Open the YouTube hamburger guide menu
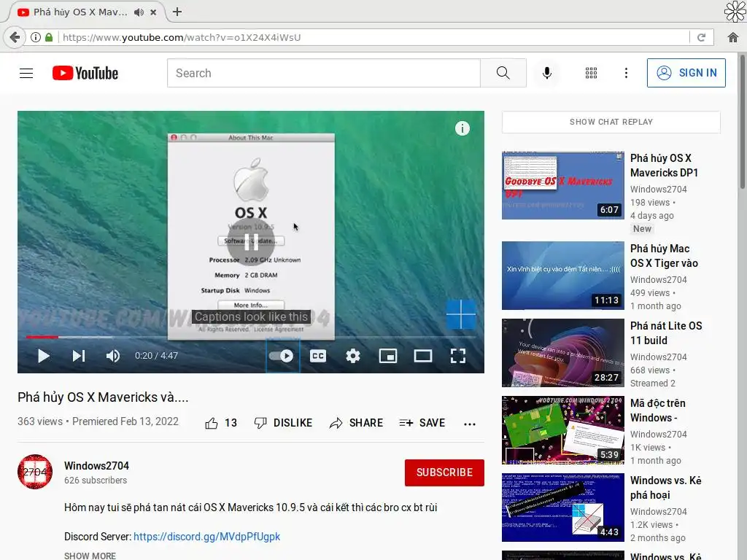The image size is (747, 560). 26,73
